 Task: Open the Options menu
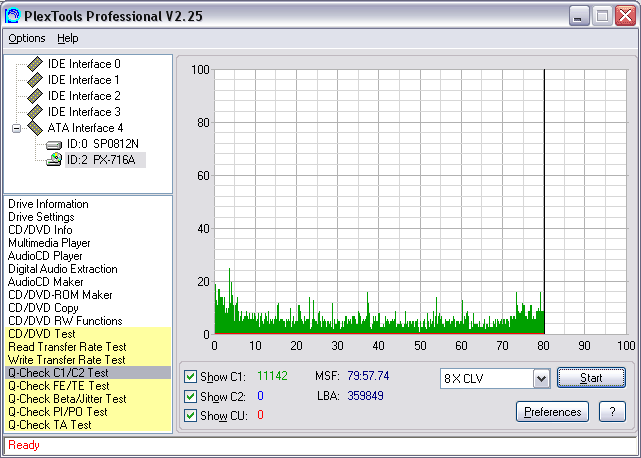click(x=27, y=38)
